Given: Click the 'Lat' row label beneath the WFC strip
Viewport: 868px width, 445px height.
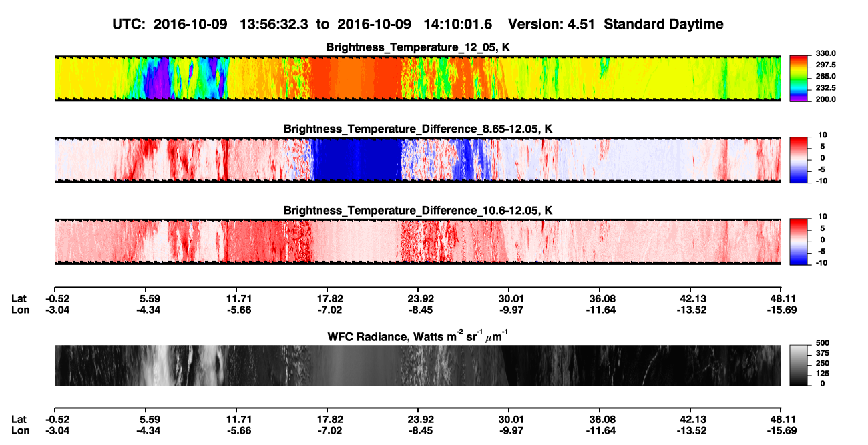Looking at the screenshot, I should coord(19,420).
